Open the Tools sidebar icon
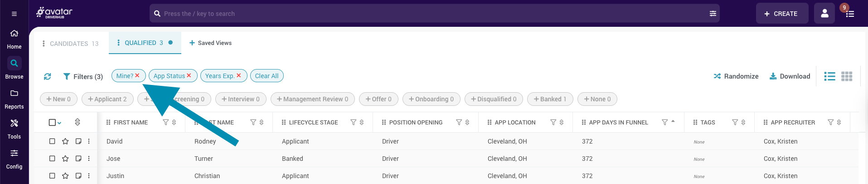 click(x=14, y=128)
